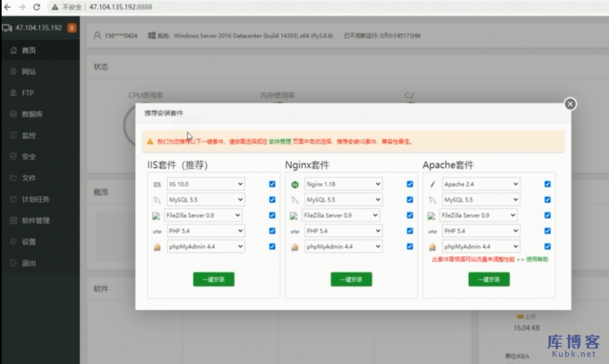Click the php icon in Nginx suite

(x=295, y=231)
